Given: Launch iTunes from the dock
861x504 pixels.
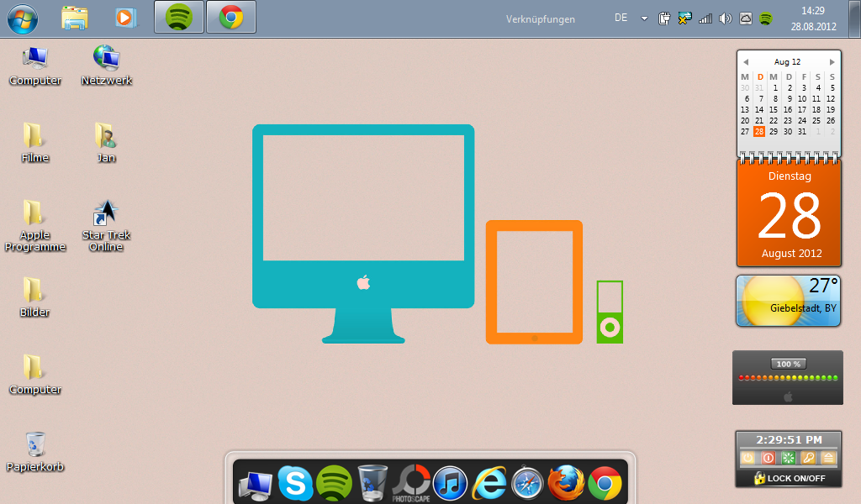Looking at the screenshot, I should pyautogui.click(x=451, y=483).
